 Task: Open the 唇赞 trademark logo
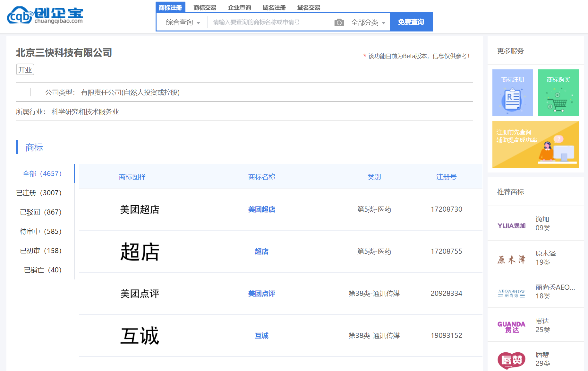[511, 360]
